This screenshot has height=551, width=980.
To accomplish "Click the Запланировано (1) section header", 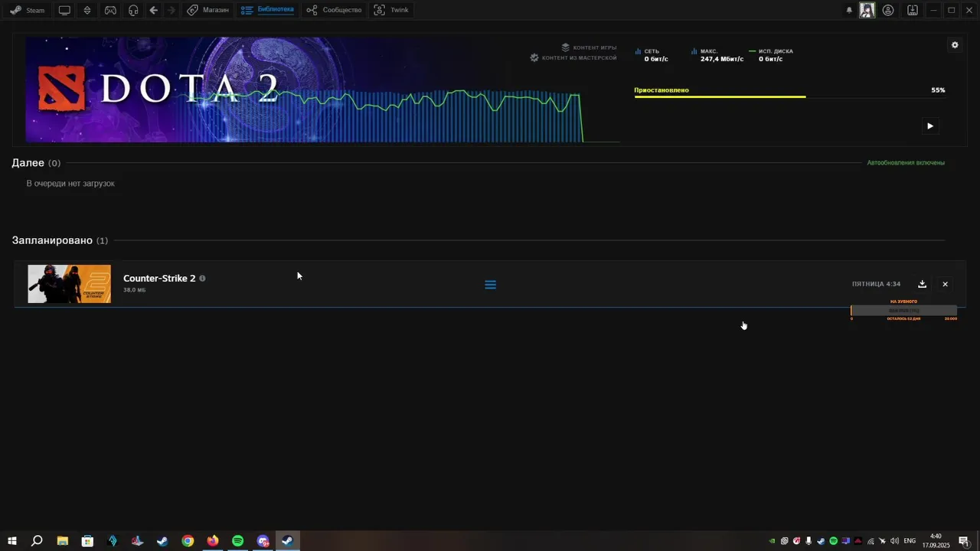I will tap(60, 240).
